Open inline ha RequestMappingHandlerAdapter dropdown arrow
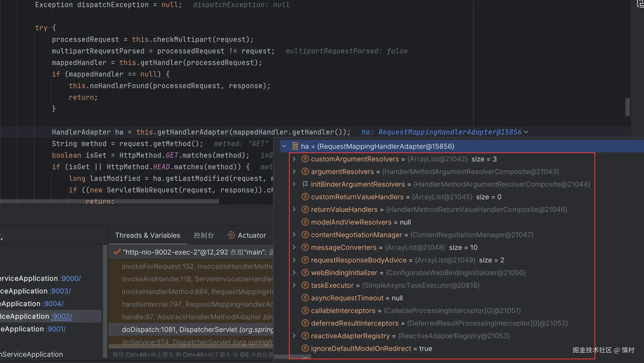 (x=526, y=132)
